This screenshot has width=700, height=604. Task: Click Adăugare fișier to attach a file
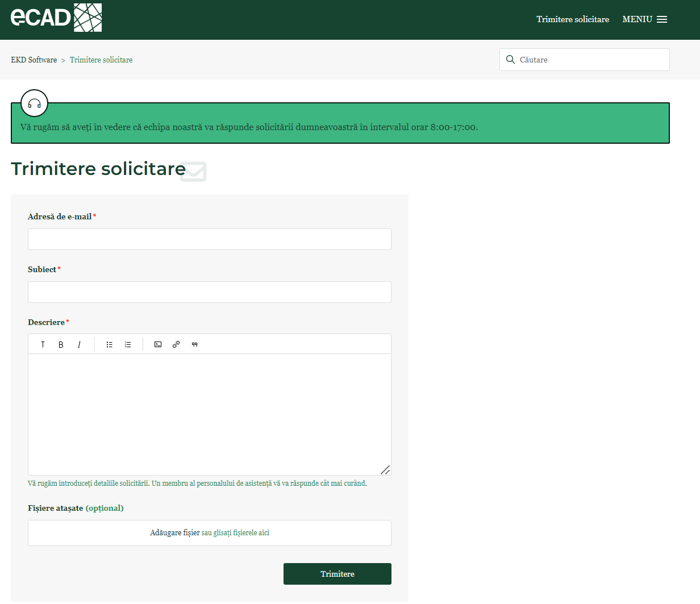(175, 533)
